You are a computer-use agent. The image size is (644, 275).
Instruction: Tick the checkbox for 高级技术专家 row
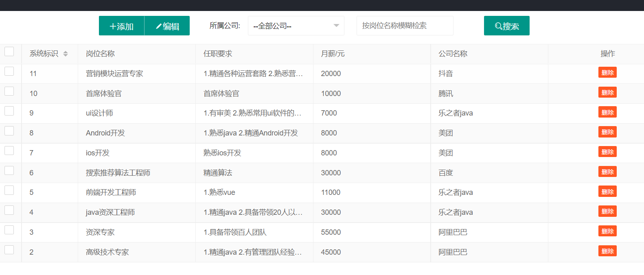pyautogui.click(x=9, y=250)
